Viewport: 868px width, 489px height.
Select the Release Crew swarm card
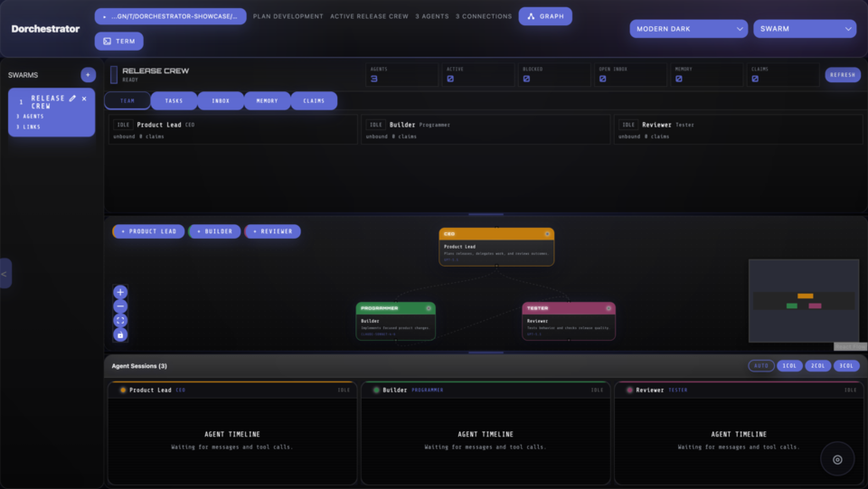pos(52,112)
